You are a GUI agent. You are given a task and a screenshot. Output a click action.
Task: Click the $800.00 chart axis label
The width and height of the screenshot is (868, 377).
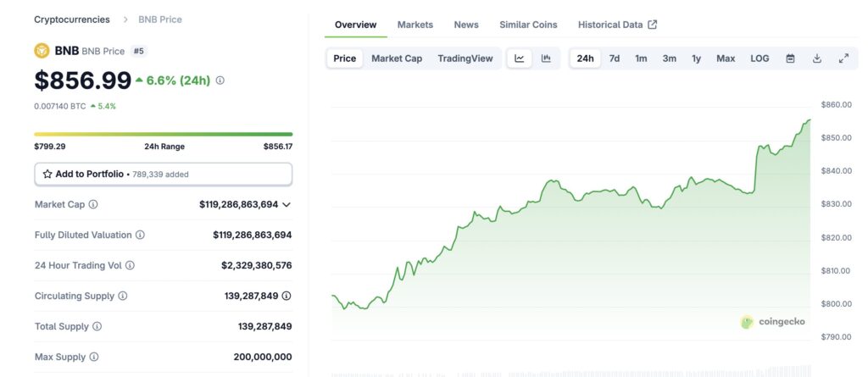pos(836,303)
